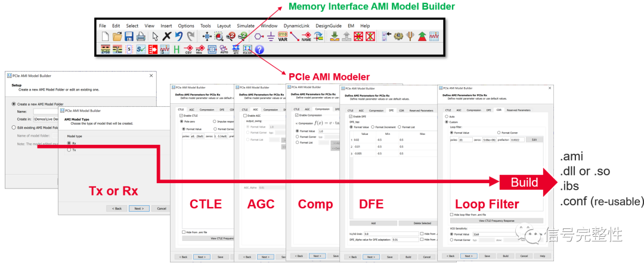The height and width of the screenshot is (263, 644).
Task: Click the zoom out x2 icon
Action: coord(243,36)
